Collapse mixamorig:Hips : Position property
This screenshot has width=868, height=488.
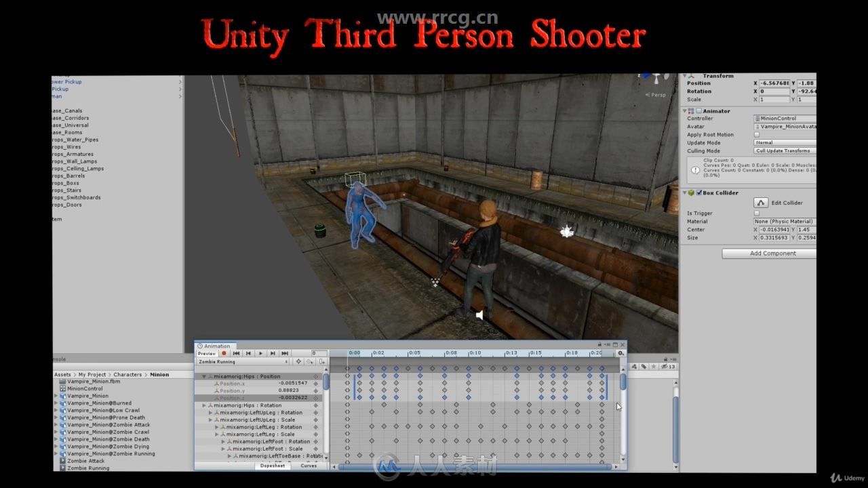pos(204,377)
